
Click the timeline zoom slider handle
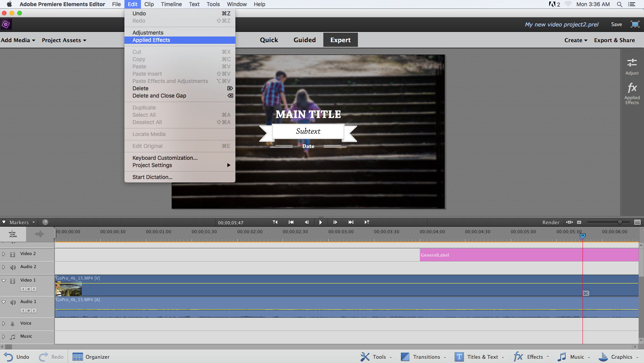tap(619, 222)
